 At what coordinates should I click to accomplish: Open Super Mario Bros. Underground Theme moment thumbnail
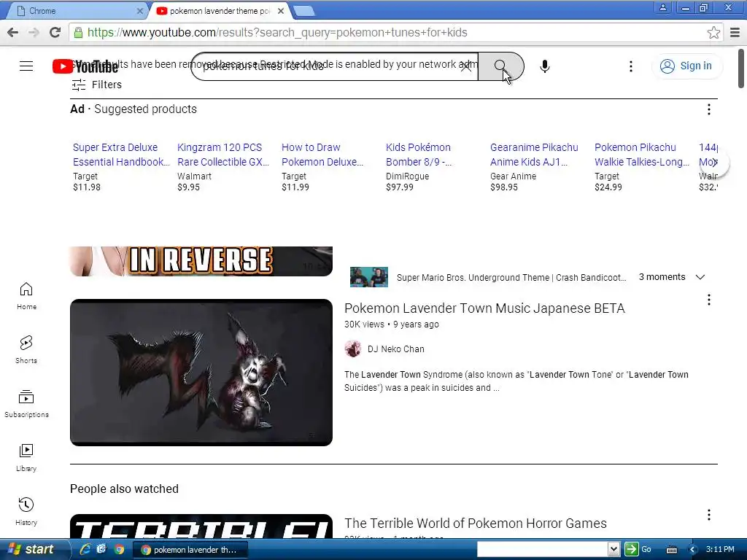[x=368, y=277]
